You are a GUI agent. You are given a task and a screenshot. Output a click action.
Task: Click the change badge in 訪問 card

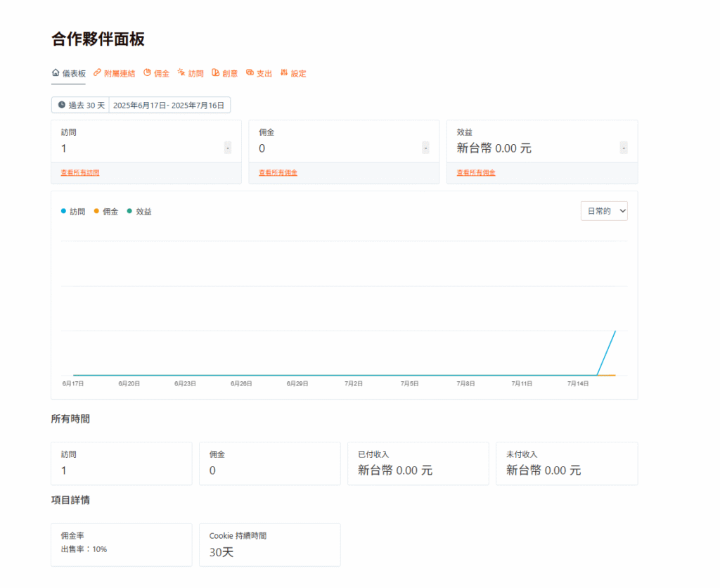click(228, 148)
